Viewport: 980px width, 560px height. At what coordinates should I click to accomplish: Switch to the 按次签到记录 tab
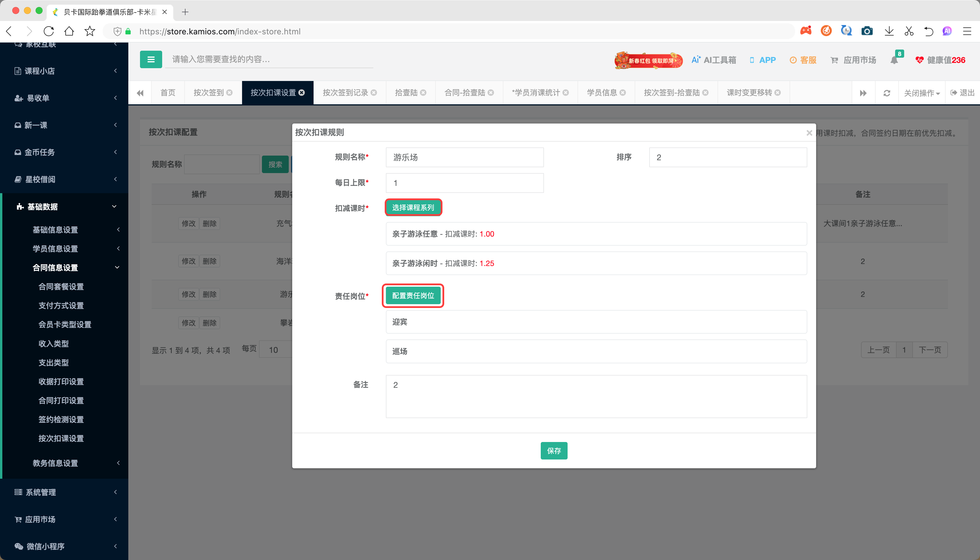(345, 93)
